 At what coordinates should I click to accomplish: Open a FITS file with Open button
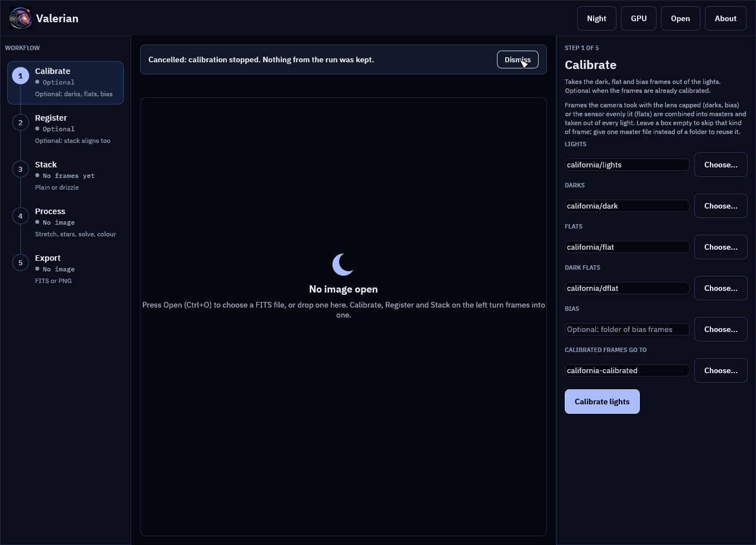point(680,18)
